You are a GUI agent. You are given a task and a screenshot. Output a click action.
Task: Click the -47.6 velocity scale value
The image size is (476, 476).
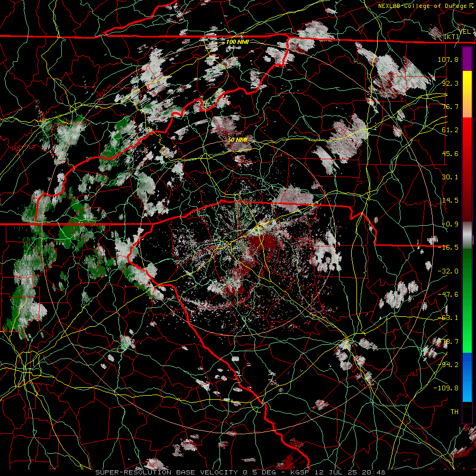point(448,295)
